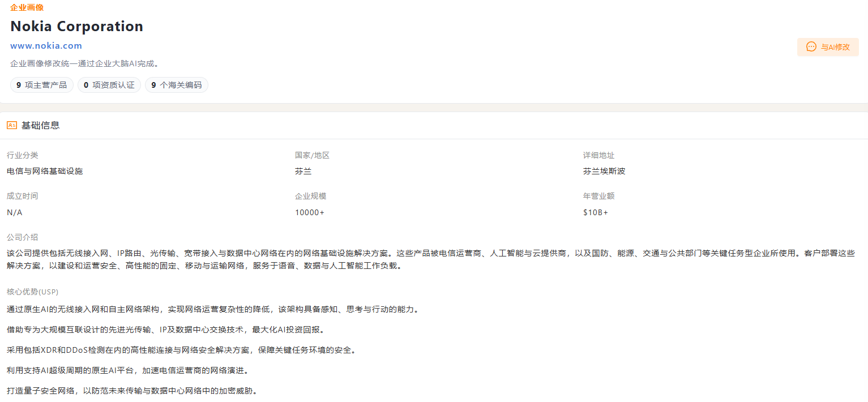Click the 企业画像 heading label

(x=27, y=7)
